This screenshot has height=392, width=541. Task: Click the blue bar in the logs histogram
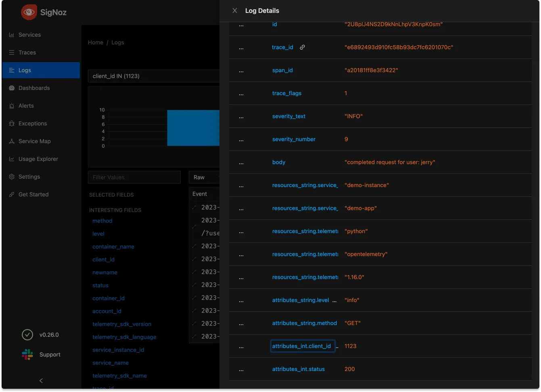click(193, 128)
